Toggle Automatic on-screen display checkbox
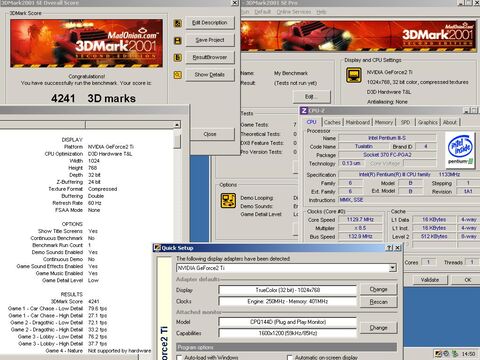 click(x=290, y=357)
